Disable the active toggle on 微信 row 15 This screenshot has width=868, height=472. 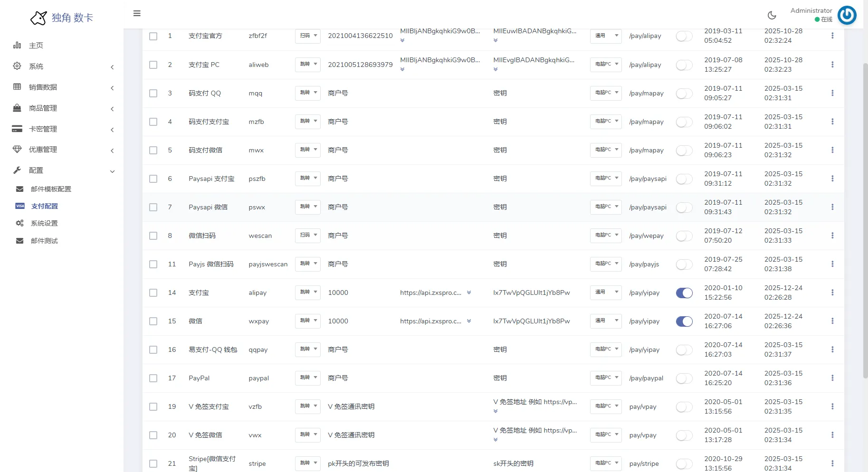tap(684, 321)
